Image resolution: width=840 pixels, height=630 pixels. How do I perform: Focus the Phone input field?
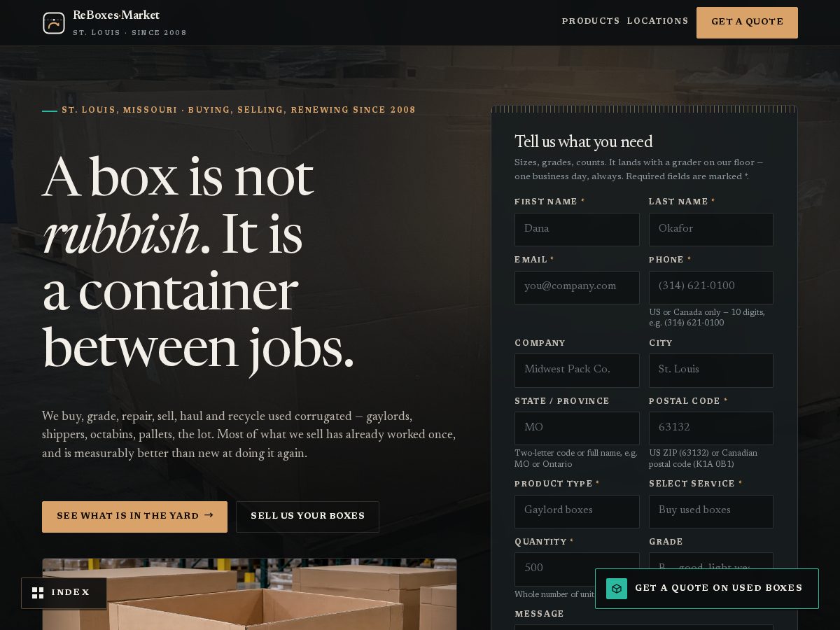pyautogui.click(x=711, y=288)
